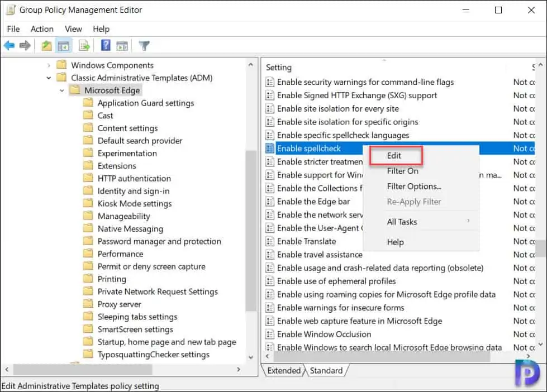
Task: Select Startup, home page and new tab page
Action: click(x=167, y=342)
